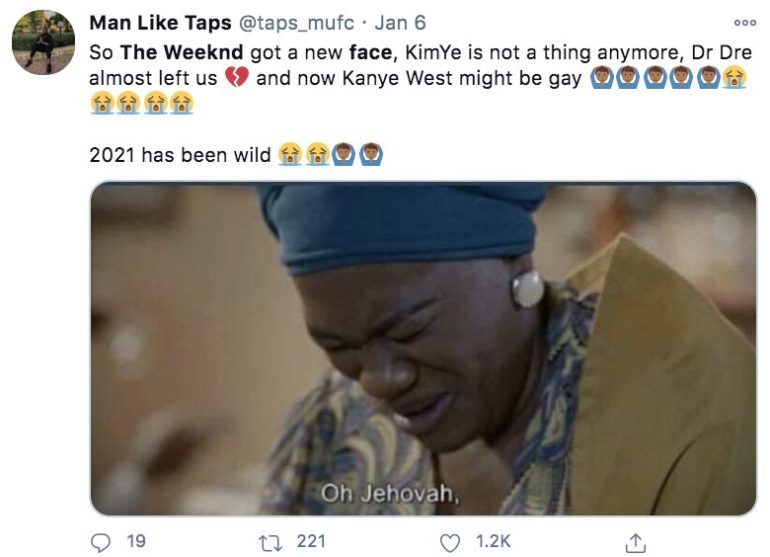Visit the @taps_mufc handle link
This screenshot has height=557, width=770.
pos(297,23)
